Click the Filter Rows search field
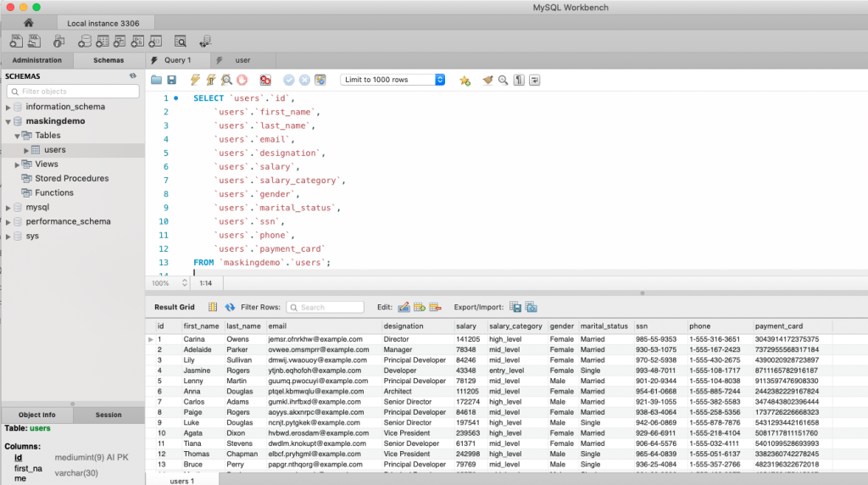The width and height of the screenshot is (868, 485). click(x=326, y=307)
